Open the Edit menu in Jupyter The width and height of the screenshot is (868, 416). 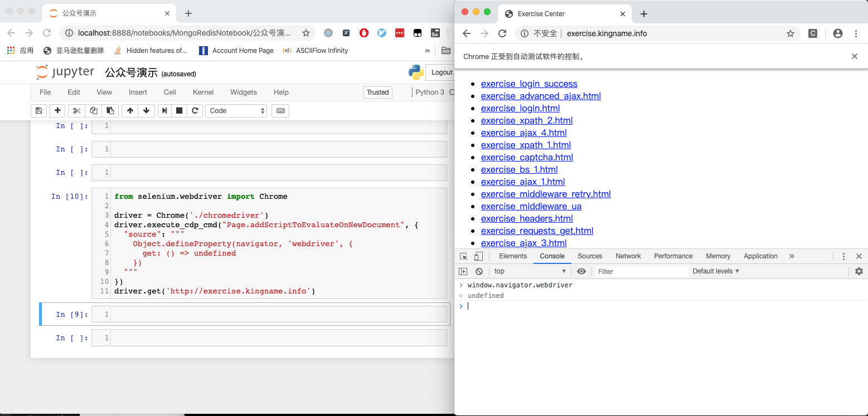(x=74, y=92)
